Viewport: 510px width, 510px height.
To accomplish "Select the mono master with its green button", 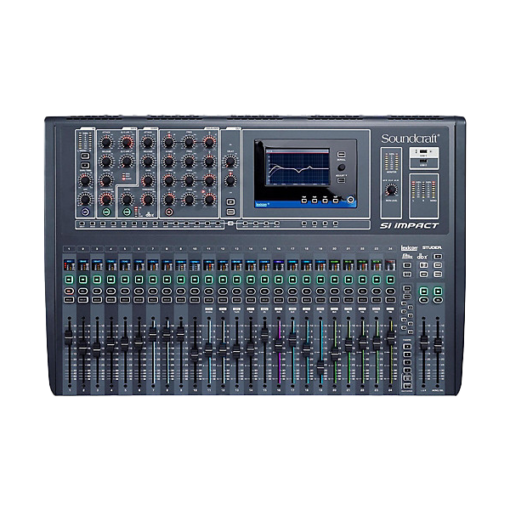I will pyautogui.click(x=438, y=291).
